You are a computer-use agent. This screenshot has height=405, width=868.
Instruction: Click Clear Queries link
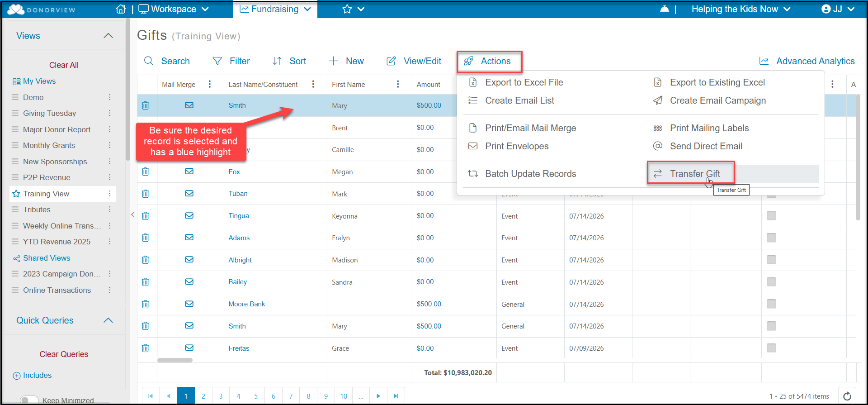64,354
